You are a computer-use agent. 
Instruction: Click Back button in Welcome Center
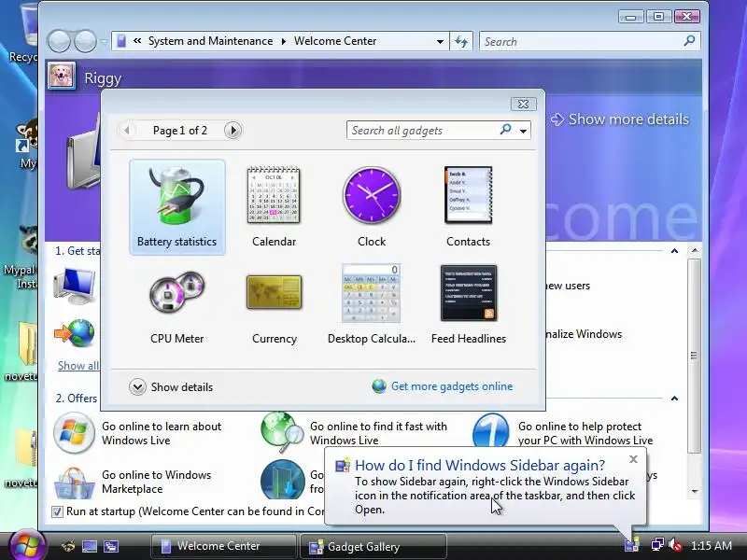point(59,41)
